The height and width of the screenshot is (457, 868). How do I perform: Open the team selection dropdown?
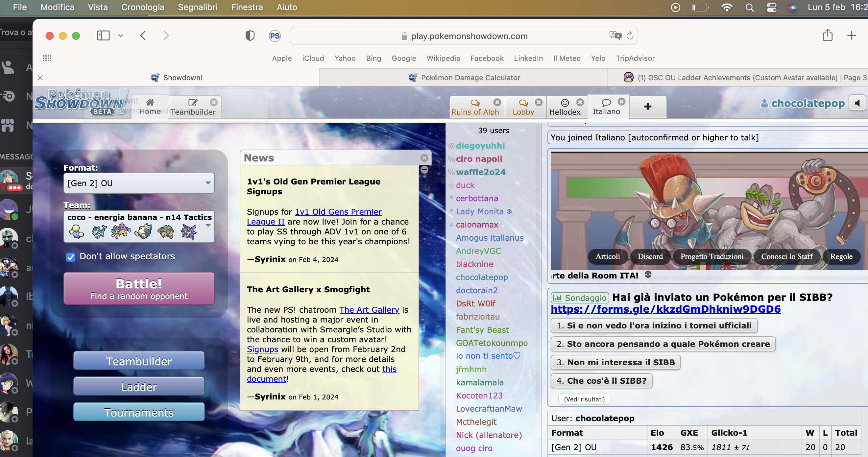tap(139, 227)
